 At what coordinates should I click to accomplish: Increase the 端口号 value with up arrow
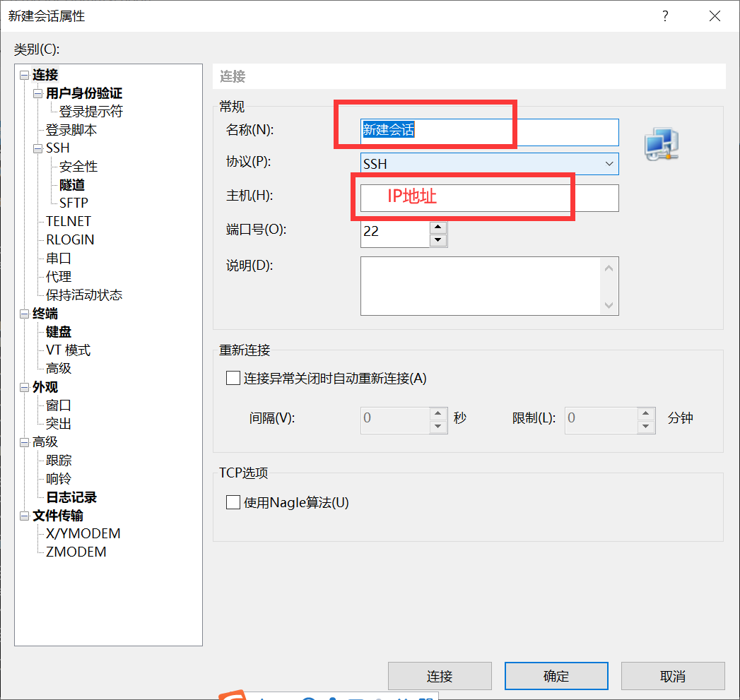click(438, 227)
